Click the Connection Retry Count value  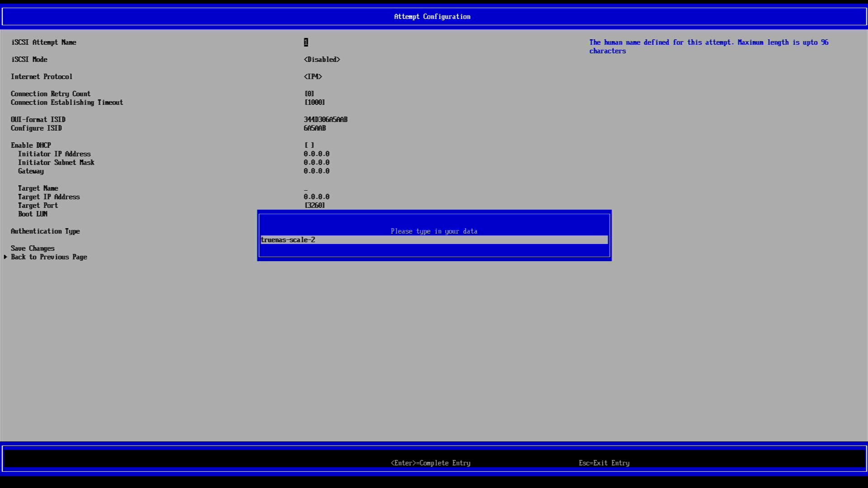click(x=309, y=94)
